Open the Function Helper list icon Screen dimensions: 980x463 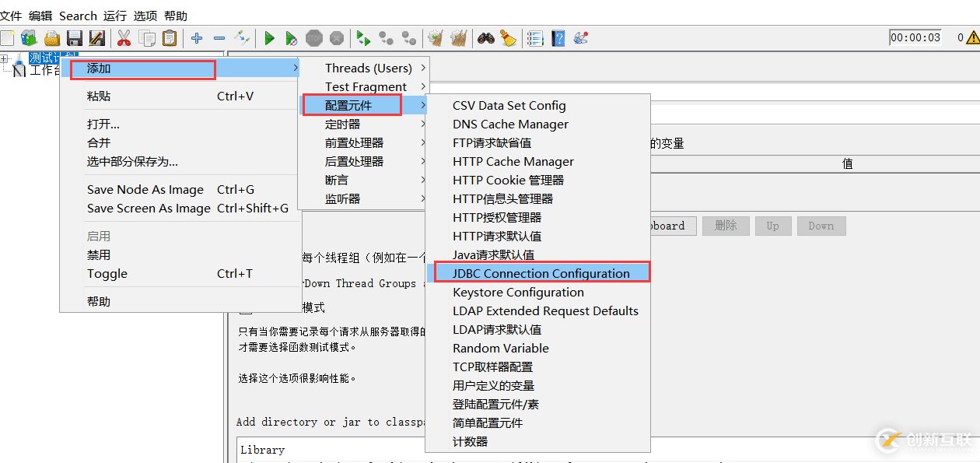tap(535, 38)
